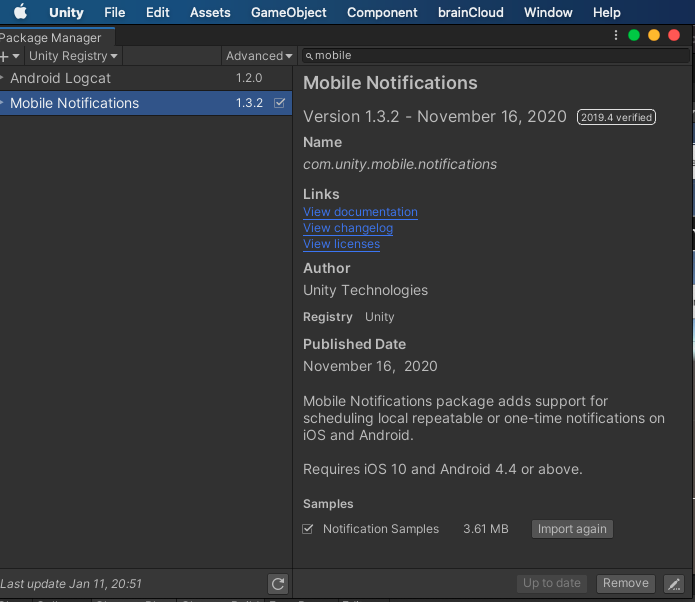Open the Advanced dropdown
The height and width of the screenshot is (602, 695).
259,56
